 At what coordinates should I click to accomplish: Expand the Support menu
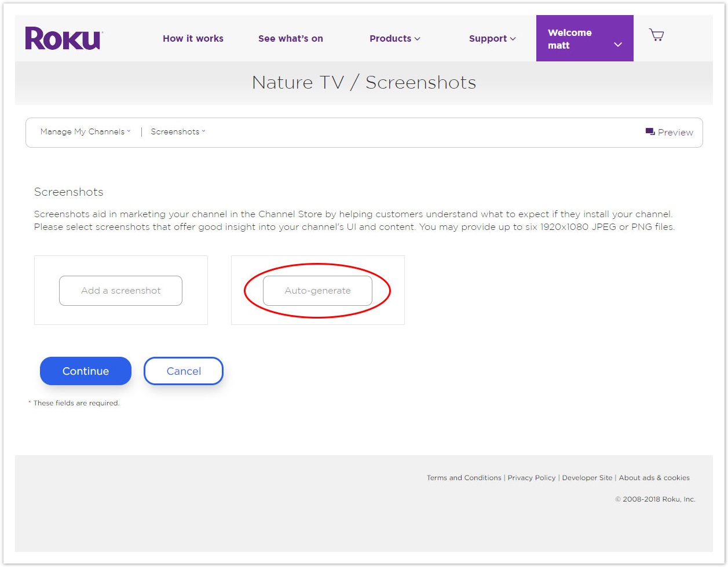click(x=492, y=38)
